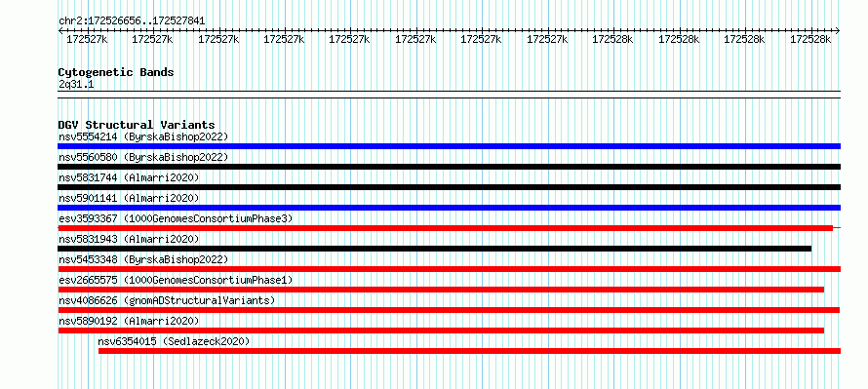Open the nsv5831943 (Almarri2020) label
Image resolution: width=868 pixels, height=389 pixels.
(x=129, y=239)
